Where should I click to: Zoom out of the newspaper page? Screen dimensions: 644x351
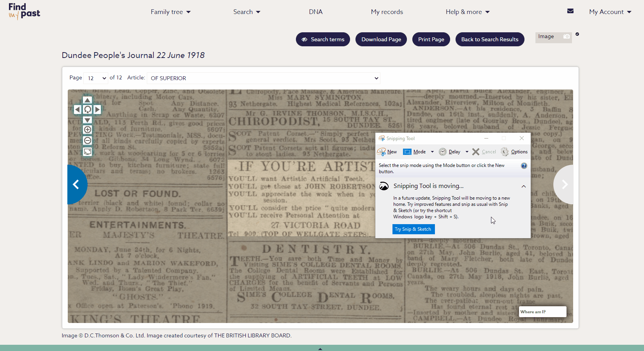[88, 140]
